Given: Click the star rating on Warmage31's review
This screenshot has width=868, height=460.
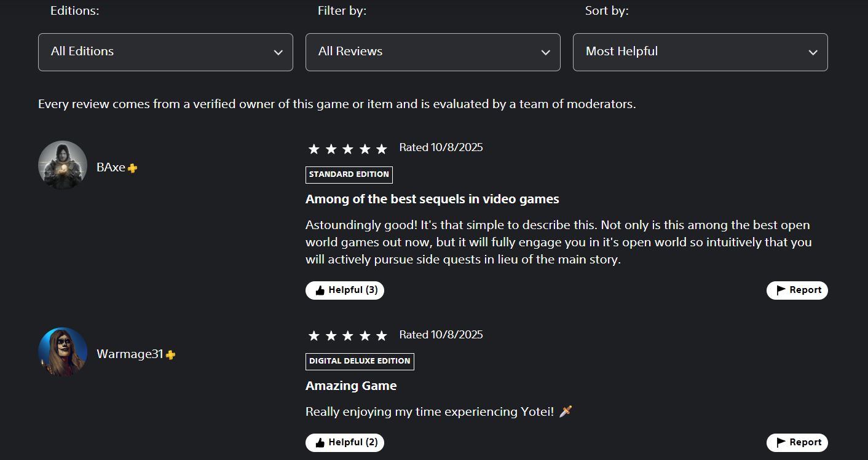Looking at the screenshot, I should 347,336.
